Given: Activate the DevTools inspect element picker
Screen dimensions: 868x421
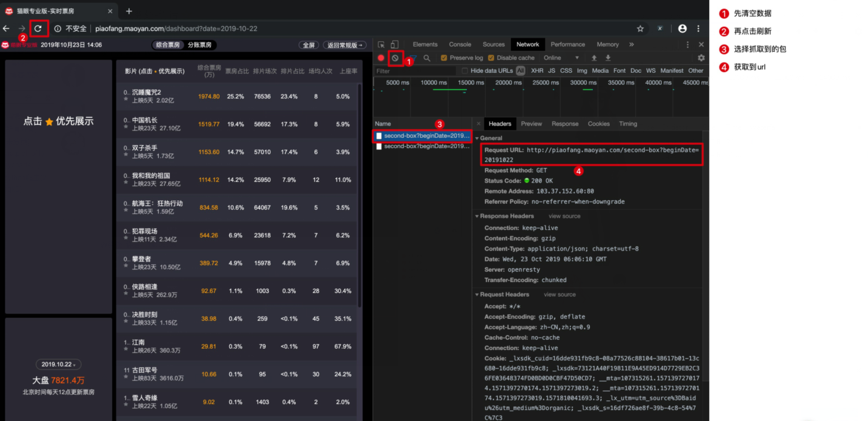Looking at the screenshot, I should [x=381, y=44].
